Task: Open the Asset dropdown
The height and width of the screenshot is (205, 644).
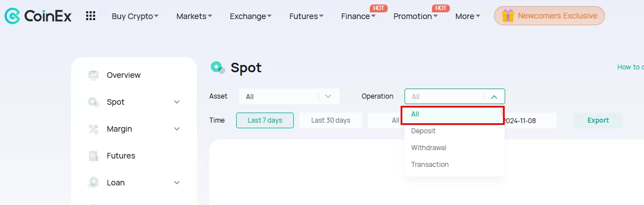Action: coord(289,96)
